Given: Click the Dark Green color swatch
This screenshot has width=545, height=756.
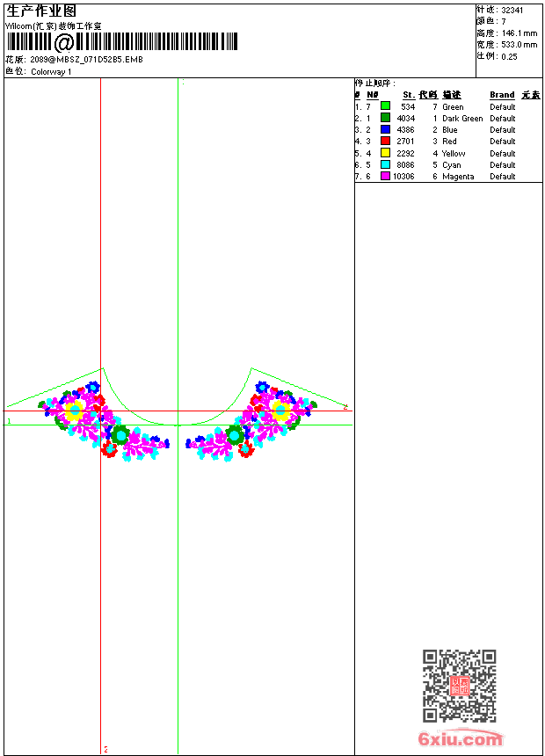Looking at the screenshot, I should tap(385, 118).
